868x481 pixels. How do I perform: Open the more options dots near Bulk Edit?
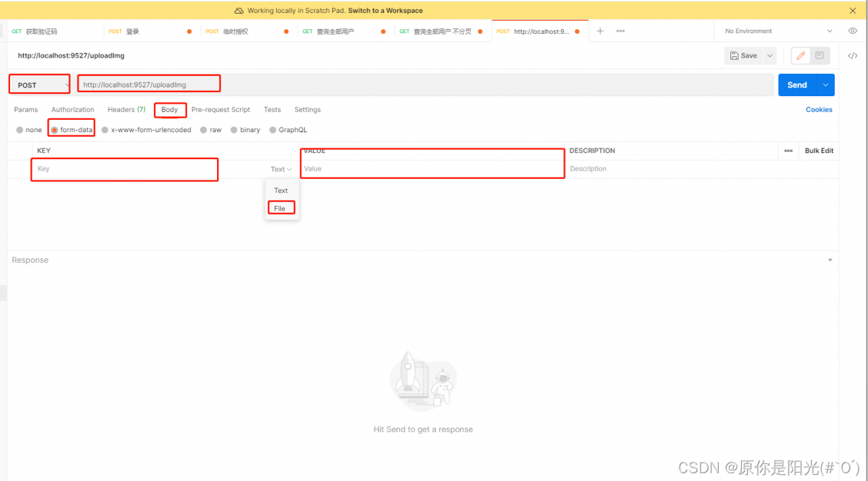click(788, 150)
